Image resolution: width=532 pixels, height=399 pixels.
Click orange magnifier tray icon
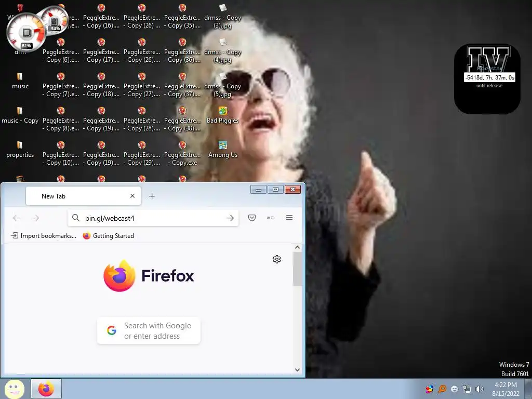(x=442, y=389)
